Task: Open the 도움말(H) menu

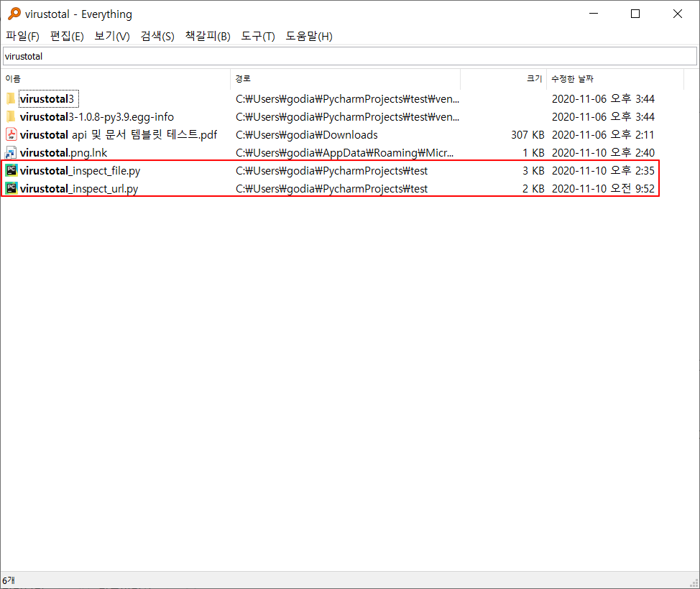Action: [x=309, y=36]
